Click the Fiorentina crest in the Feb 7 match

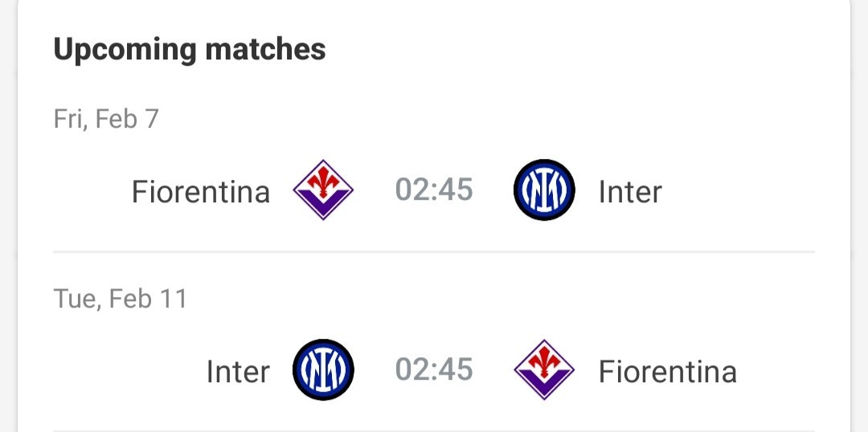tap(323, 190)
